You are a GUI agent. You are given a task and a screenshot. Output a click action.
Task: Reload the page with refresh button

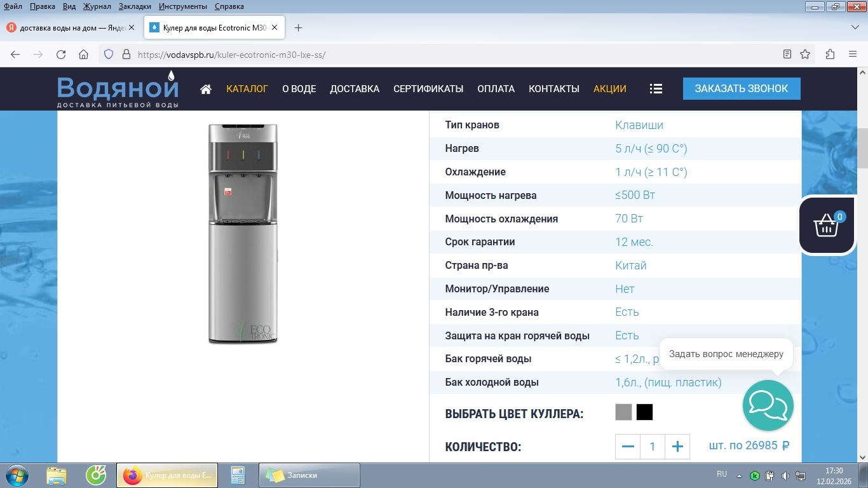[x=61, y=55]
